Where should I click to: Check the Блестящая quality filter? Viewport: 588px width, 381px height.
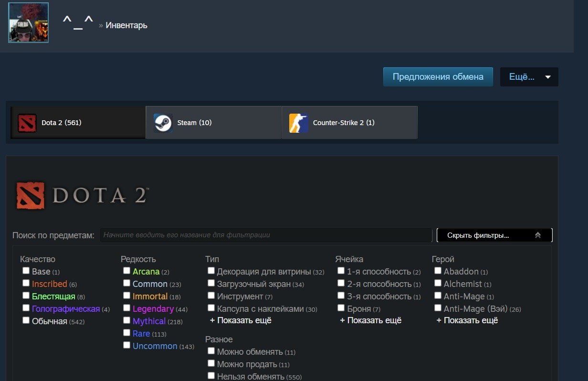tap(26, 296)
